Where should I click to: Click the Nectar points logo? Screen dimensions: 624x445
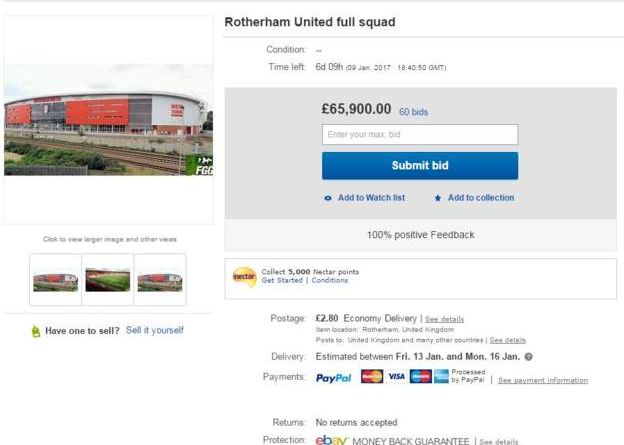[244, 276]
